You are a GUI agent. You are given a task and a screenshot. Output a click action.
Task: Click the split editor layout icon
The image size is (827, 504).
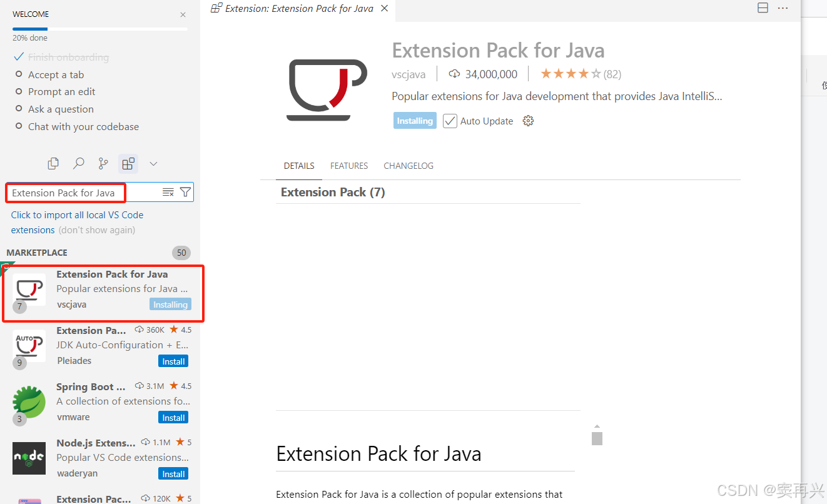pyautogui.click(x=763, y=8)
